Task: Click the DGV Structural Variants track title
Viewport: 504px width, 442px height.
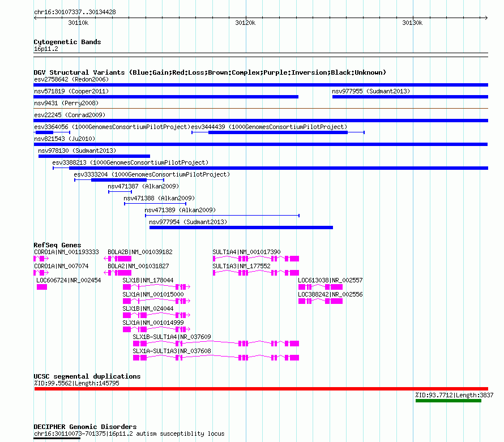Action: coord(210,72)
